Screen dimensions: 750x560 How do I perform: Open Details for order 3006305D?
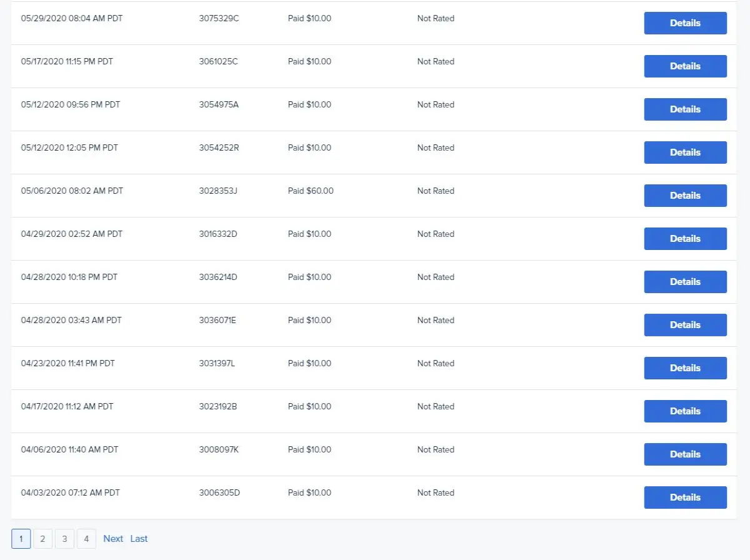[685, 497]
